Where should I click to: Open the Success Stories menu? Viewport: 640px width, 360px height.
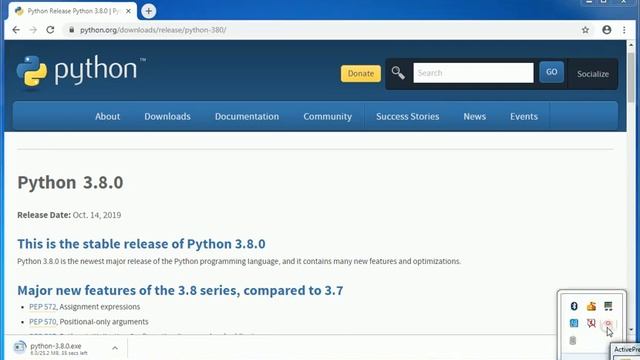pyautogui.click(x=407, y=116)
